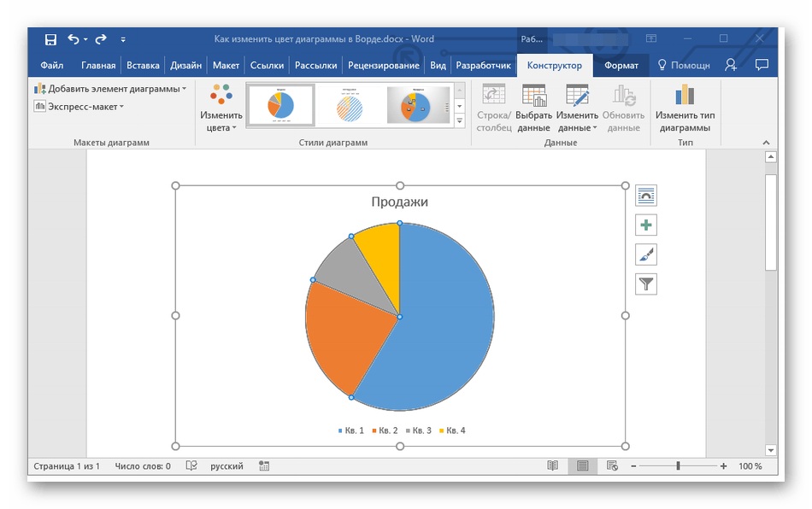
Task: Select the striped chart style thumbnail
Action: coord(350,106)
